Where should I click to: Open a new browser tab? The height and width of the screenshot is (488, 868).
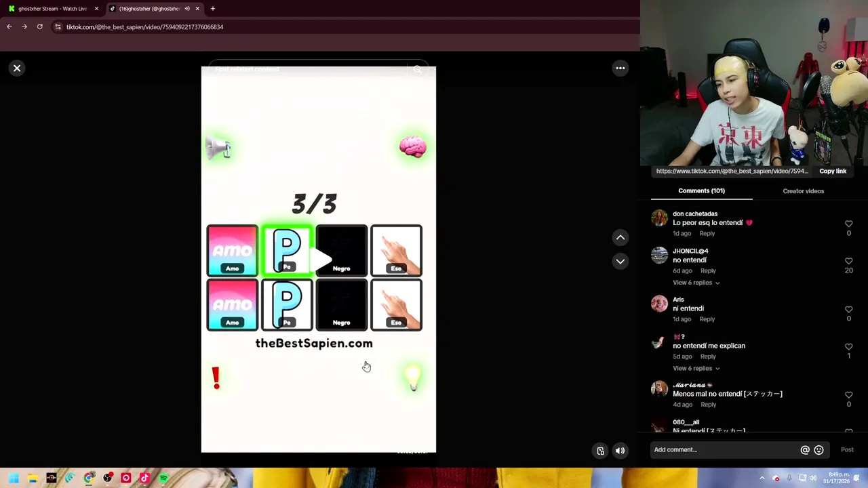coord(213,9)
